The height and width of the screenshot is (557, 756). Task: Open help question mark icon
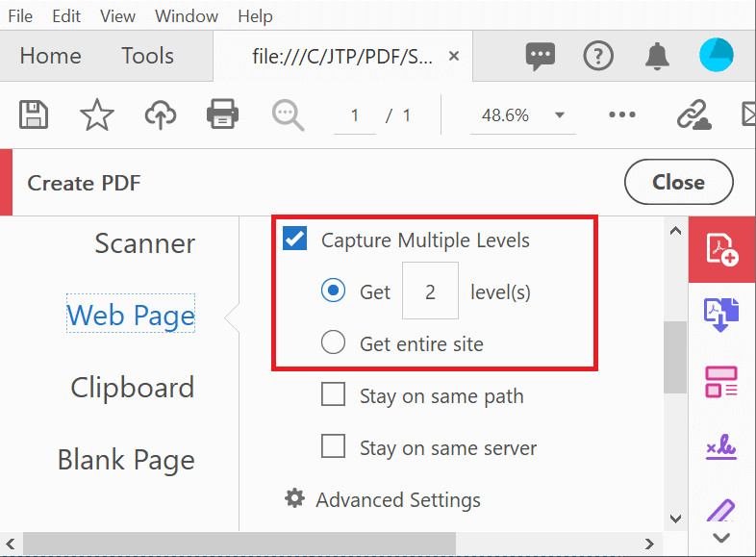(x=598, y=56)
